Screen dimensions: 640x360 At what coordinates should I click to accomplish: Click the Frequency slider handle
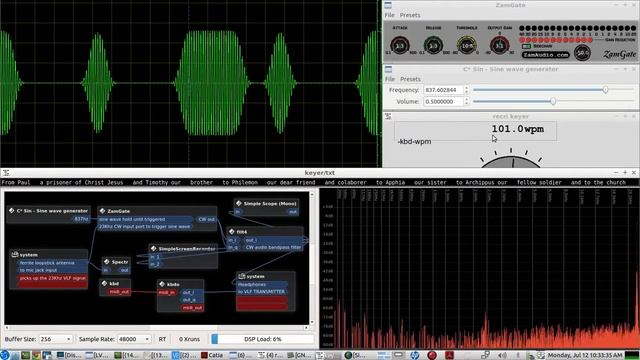(x=605, y=90)
